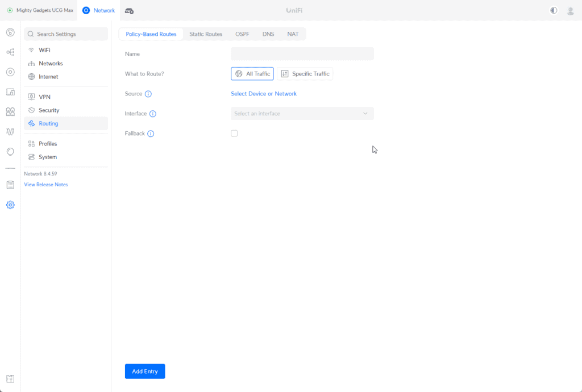The image size is (582, 392).
Task: Open Client Devices icon in left rail
Action: click(10, 91)
